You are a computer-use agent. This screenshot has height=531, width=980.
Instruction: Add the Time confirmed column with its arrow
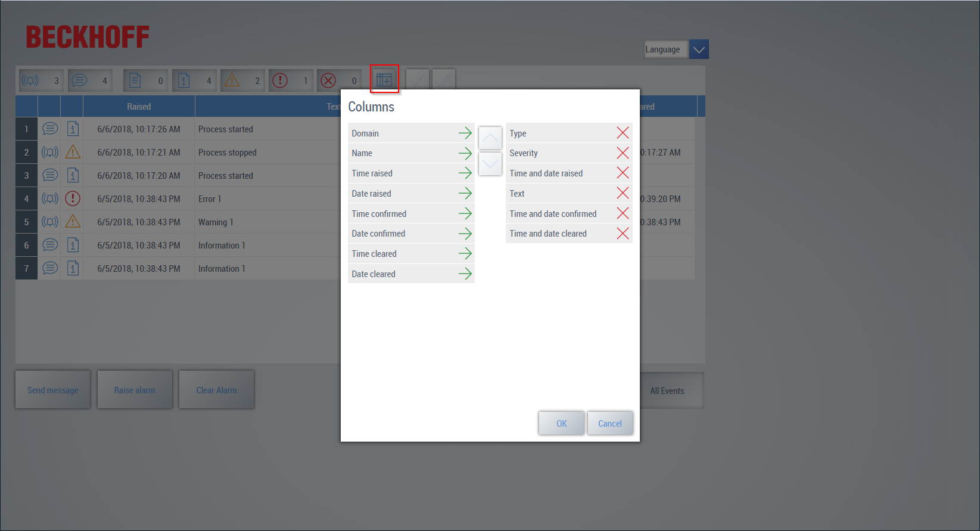[x=465, y=213]
